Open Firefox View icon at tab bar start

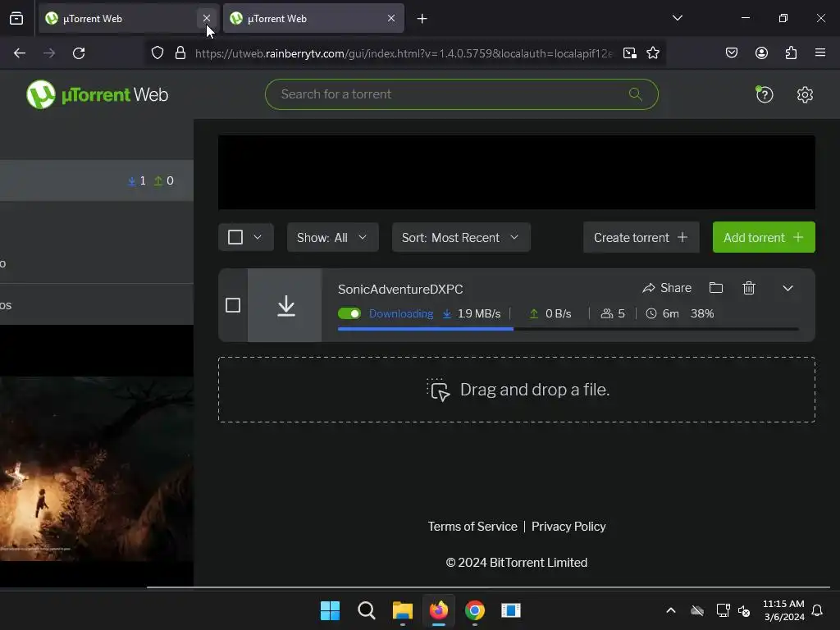[x=16, y=19]
